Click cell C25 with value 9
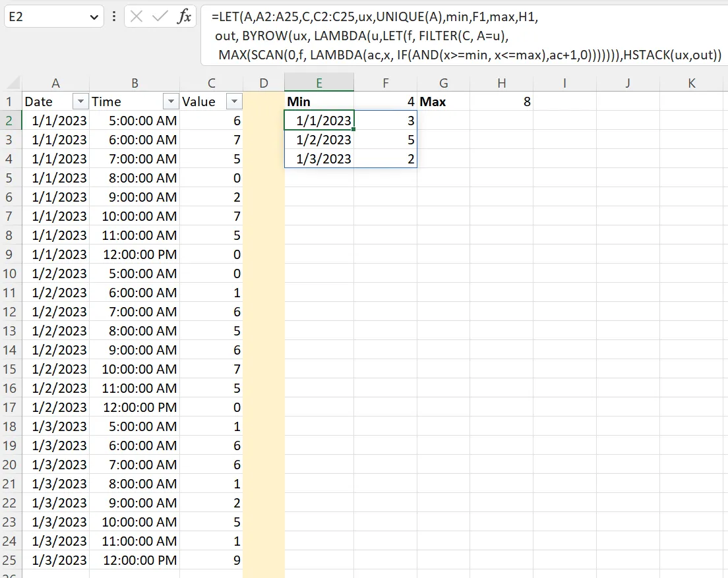Viewport: 728px width, 578px height. (211, 560)
